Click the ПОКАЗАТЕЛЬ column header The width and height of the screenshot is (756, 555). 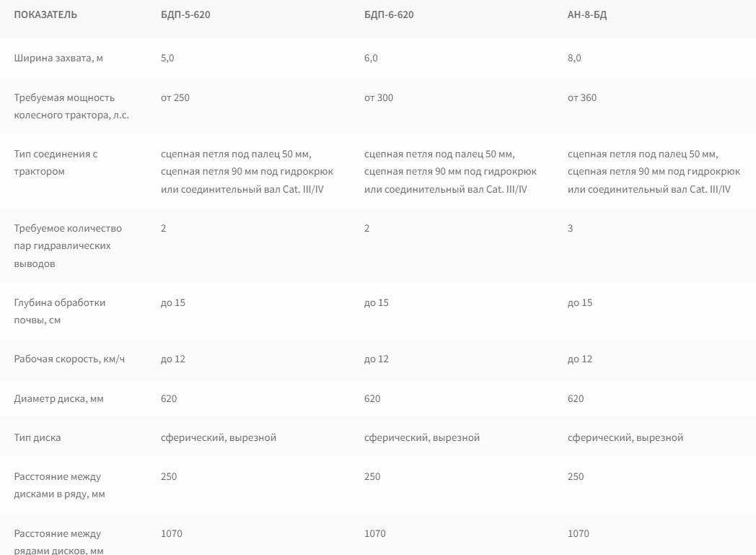[x=45, y=15]
